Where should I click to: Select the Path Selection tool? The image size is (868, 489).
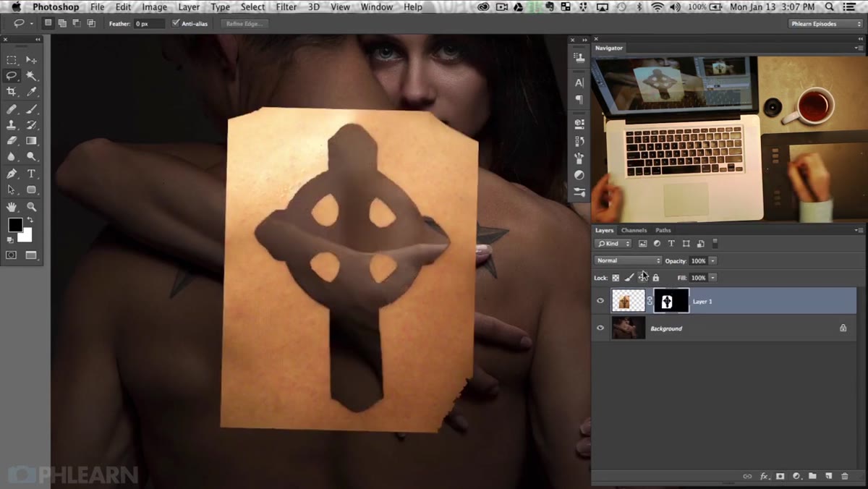(12, 190)
